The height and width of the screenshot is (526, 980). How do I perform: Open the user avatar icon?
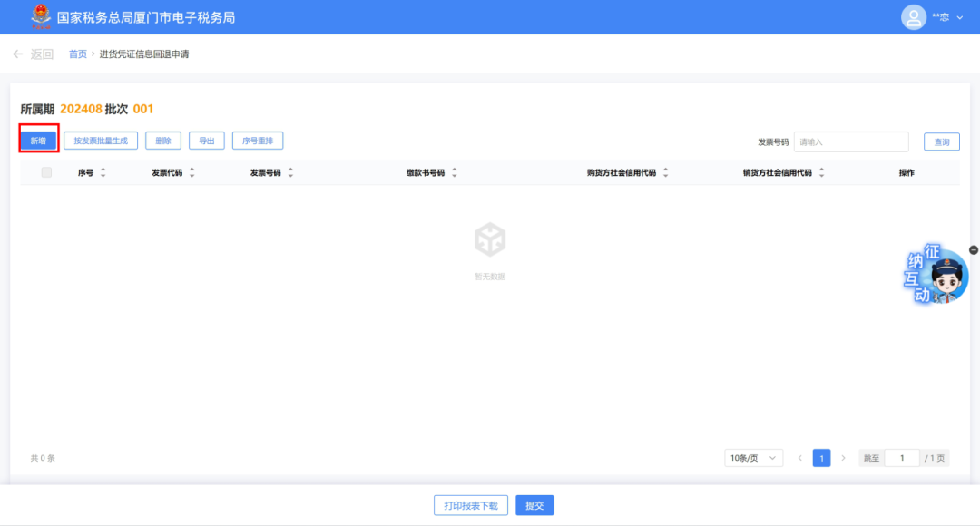[913, 17]
